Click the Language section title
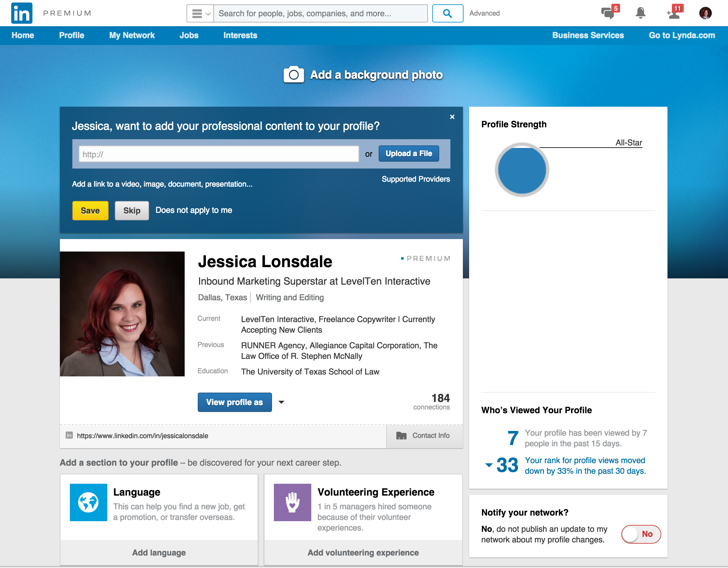The width and height of the screenshot is (728, 568). tap(137, 492)
